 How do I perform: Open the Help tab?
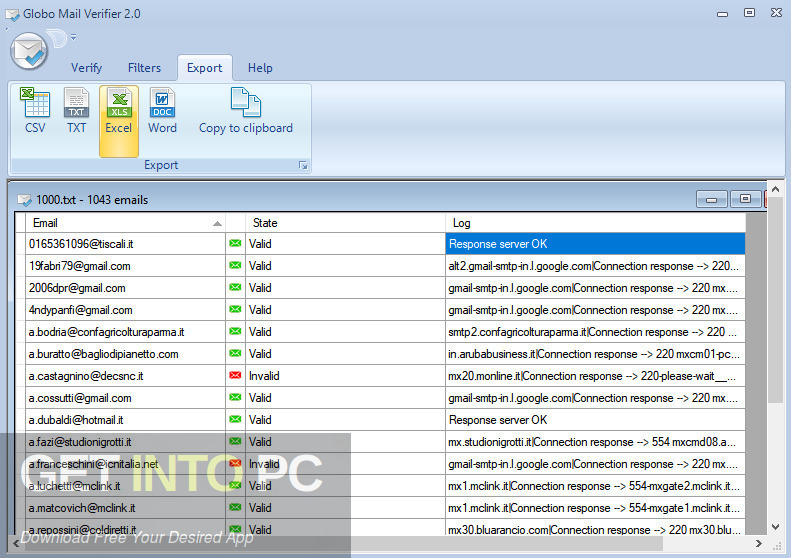pos(260,68)
